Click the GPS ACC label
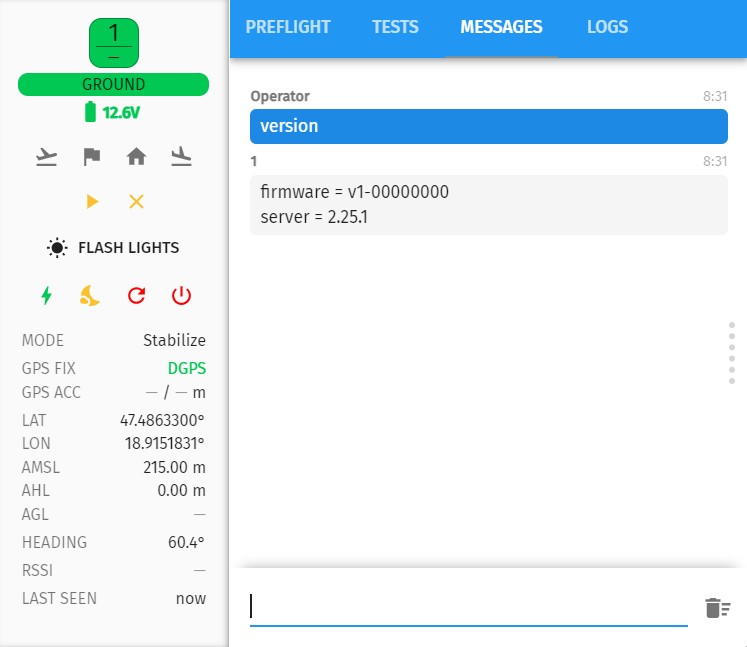 click(x=51, y=392)
